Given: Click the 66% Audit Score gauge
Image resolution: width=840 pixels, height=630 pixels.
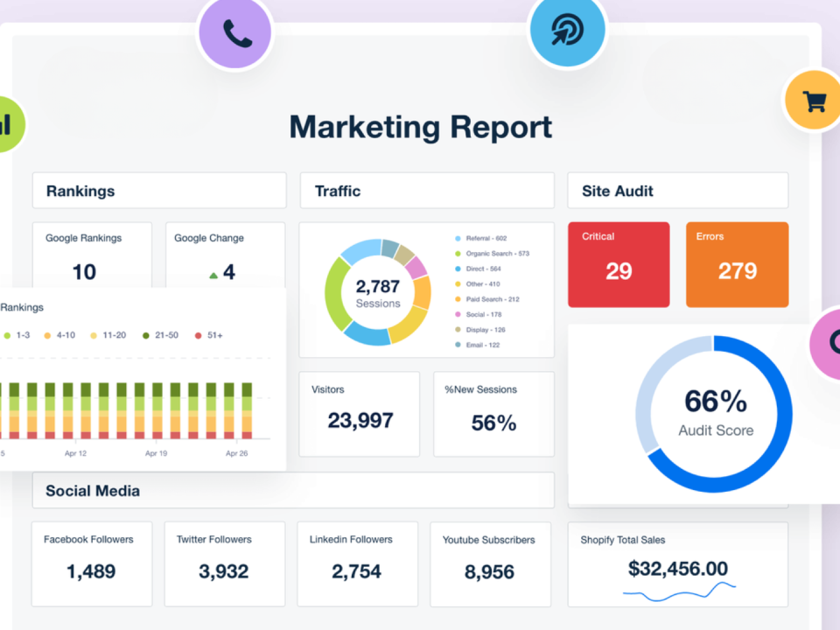Looking at the screenshot, I should click(x=714, y=414).
